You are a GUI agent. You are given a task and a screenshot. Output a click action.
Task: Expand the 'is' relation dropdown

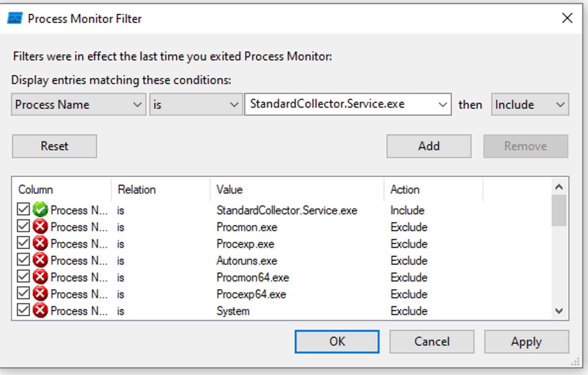[196, 105]
